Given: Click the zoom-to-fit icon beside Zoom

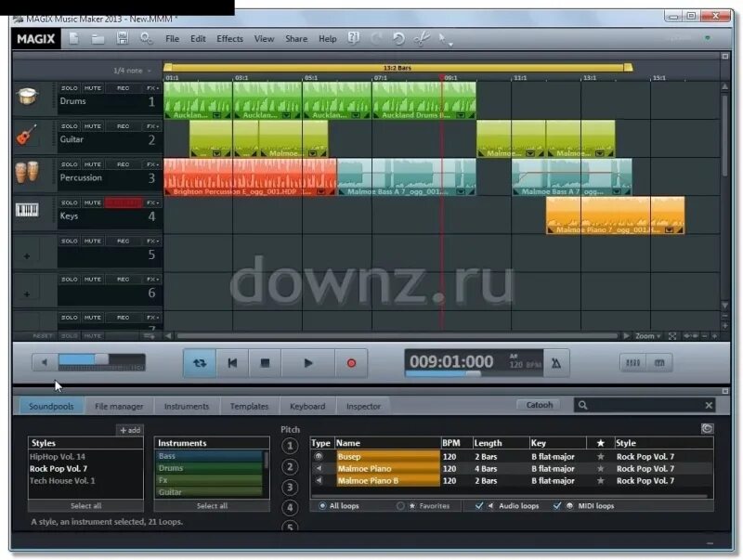Looking at the screenshot, I should (x=671, y=336).
